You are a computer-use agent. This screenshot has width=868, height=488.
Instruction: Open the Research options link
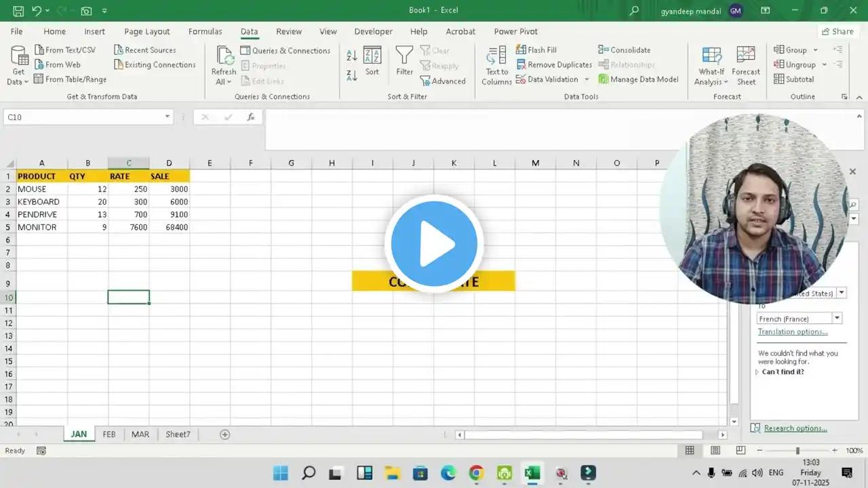pyautogui.click(x=795, y=428)
